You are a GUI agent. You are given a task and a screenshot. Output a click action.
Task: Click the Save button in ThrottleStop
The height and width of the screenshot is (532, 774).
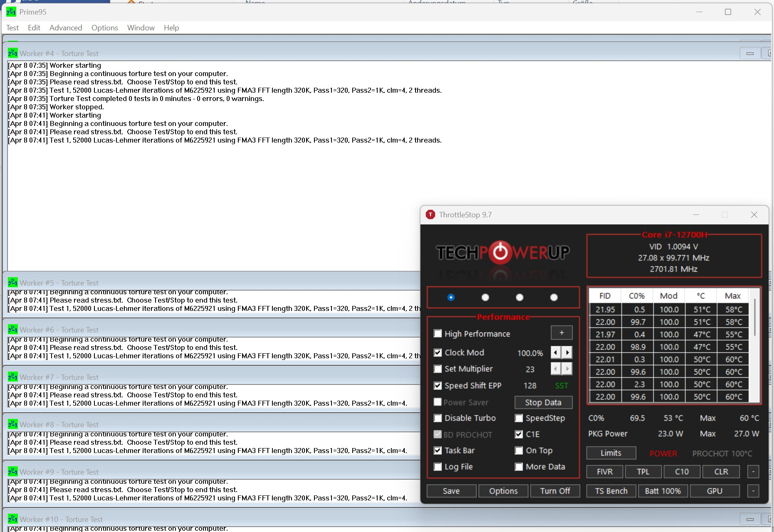pos(451,491)
